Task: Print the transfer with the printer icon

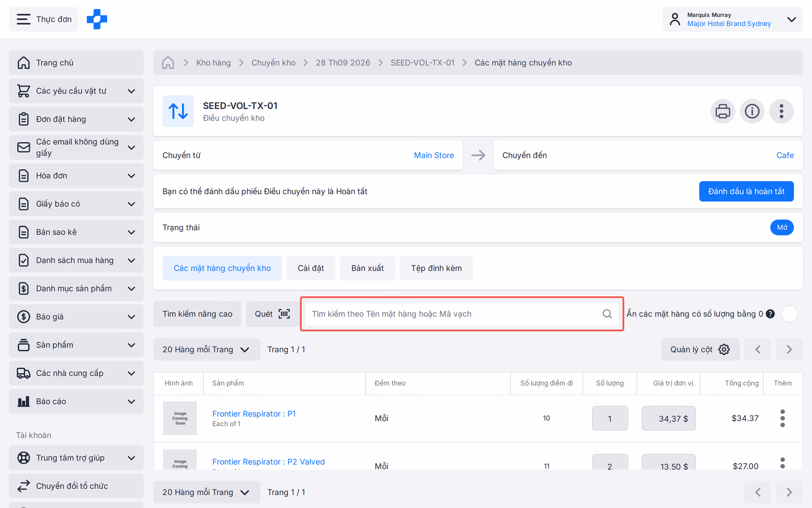Action: (x=722, y=111)
